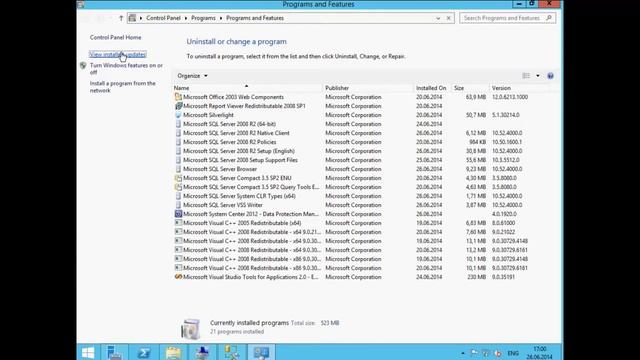Select Microsoft SQL Server System CLR Types (x64)

tap(351, 196)
